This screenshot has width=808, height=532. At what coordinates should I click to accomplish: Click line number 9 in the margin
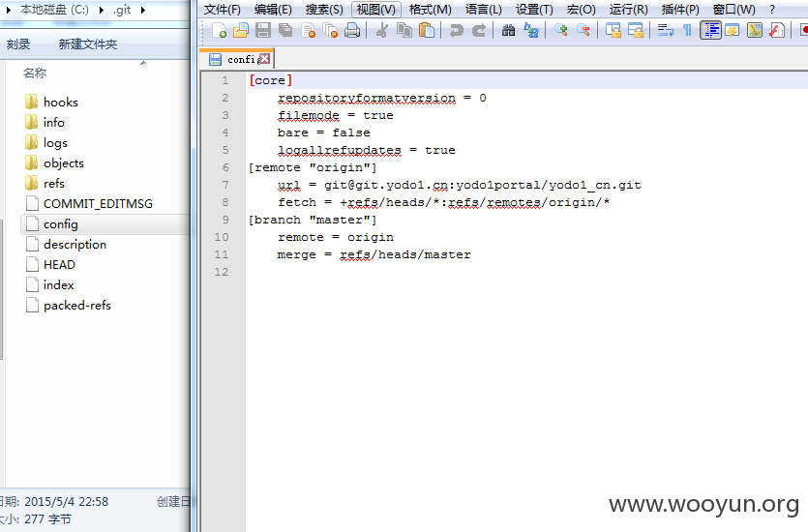tap(225, 220)
